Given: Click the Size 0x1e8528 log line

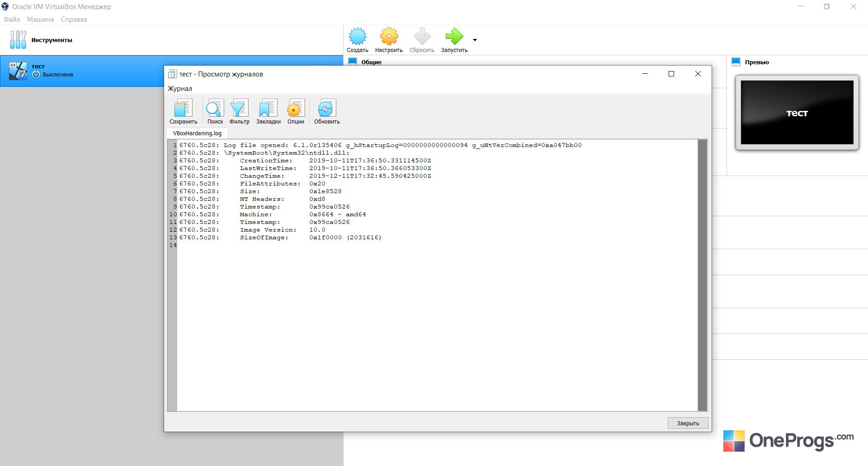Looking at the screenshot, I should click(260, 191).
